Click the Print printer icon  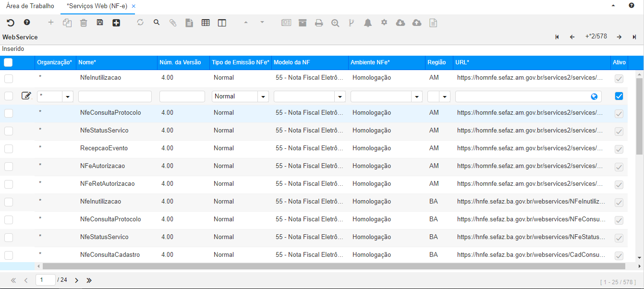click(x=319, y=23)
